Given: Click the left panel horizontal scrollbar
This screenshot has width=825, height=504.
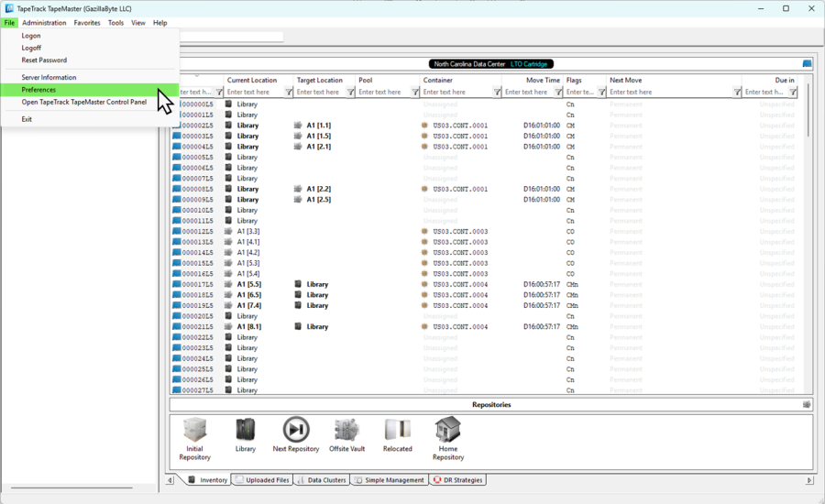Looking at the screenshot, I should click(x=71, y=488).
